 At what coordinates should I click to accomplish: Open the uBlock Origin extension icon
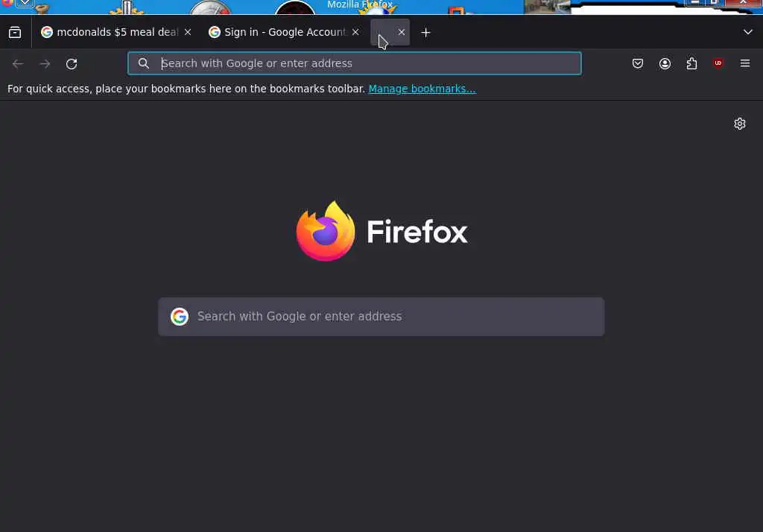click(718, 63)
